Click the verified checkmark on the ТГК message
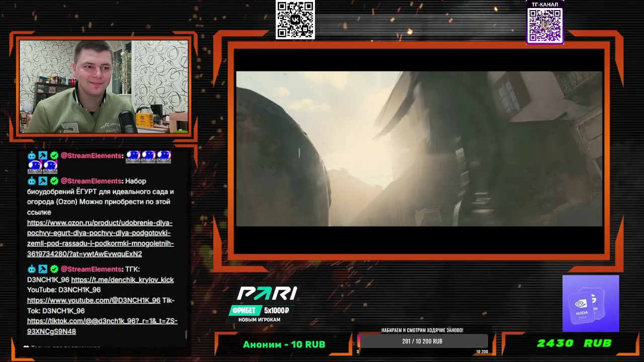The height and width of the screenshot is (362, 644). (54, 269)
